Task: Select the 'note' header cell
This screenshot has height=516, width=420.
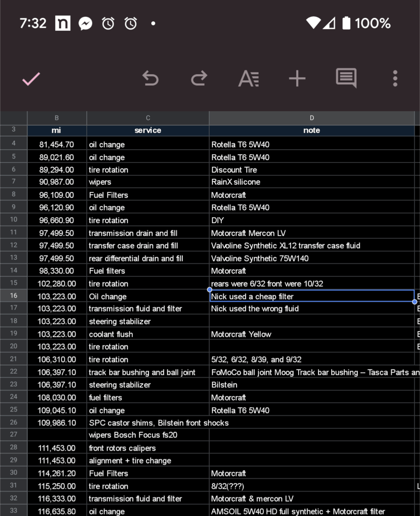Action: click(x=312, y=130)
